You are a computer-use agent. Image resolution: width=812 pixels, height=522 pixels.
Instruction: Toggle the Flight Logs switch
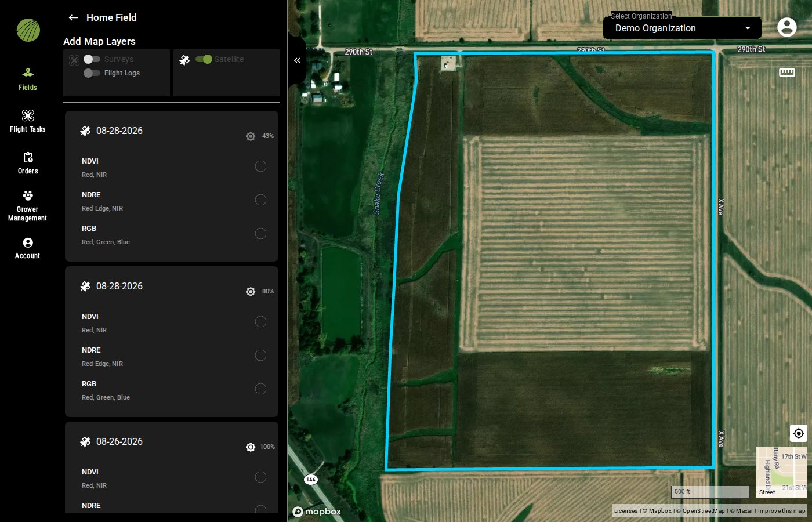pyautogui.click(x=92, y=73)
